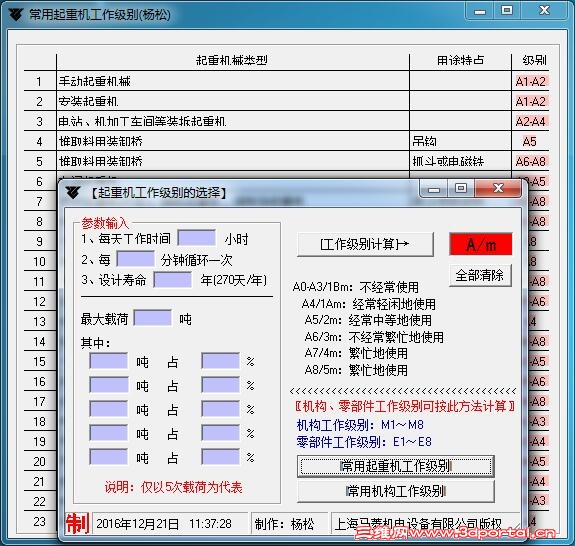Open 常用机构工作级别 button
The image size is (575, 546).
coord(396,491)
